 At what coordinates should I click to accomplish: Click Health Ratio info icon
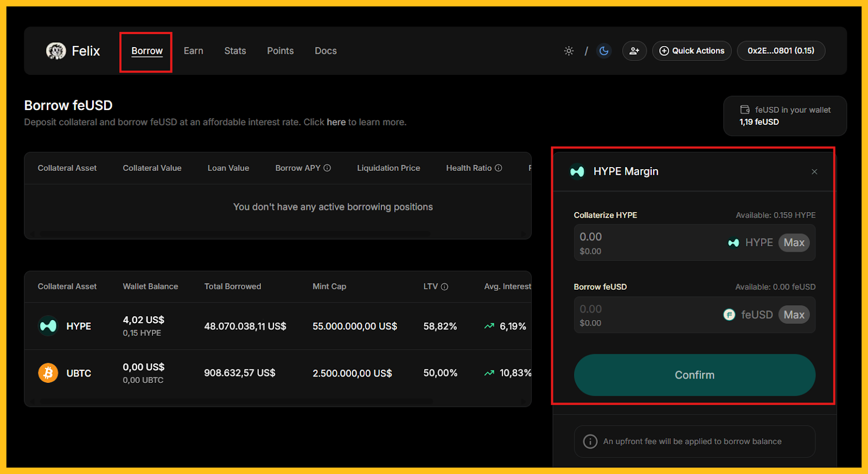pyautogui.click(x=498, y=168)
